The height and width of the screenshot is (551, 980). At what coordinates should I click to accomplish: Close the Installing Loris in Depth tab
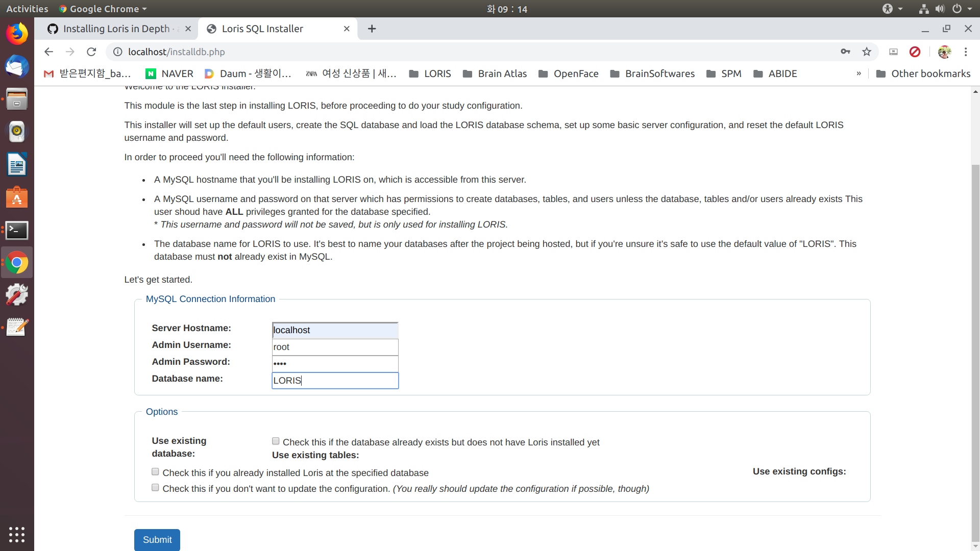[188, 29]
